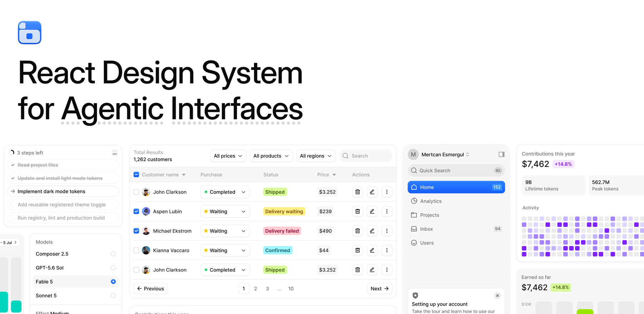644x314 pixels.
Task: Delete the Kianna Vaccaro row
Action: point(357,250)
